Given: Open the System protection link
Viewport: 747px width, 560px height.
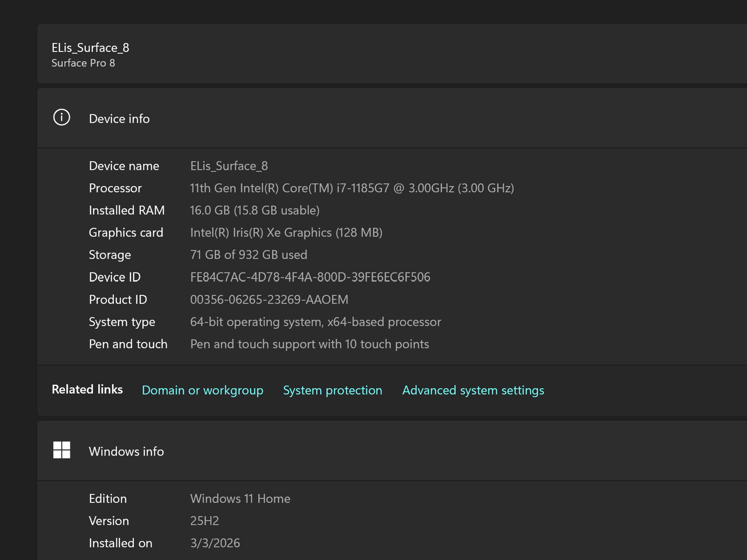Looking at the screenshot, I should coord(333,390).
